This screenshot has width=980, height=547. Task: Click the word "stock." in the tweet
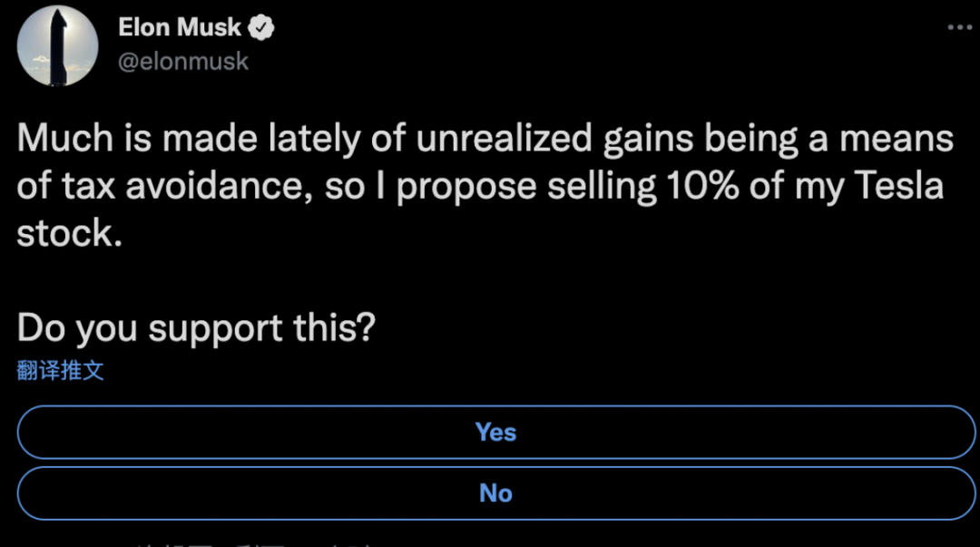tap(69, 233)
